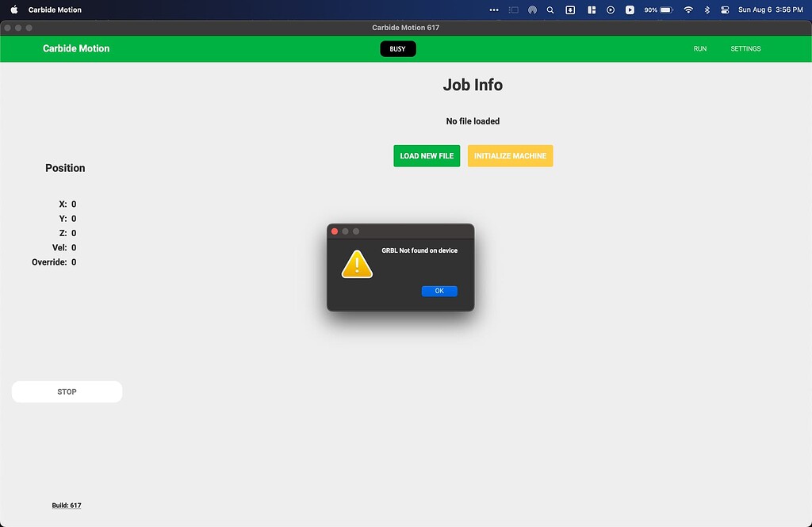Click the 'No file loaded' text

tap(473, 121)
